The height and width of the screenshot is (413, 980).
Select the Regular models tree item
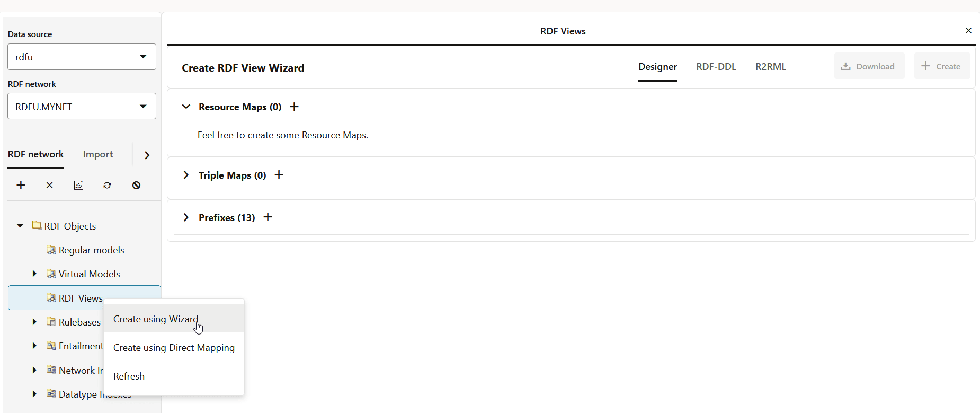[91, 250]
